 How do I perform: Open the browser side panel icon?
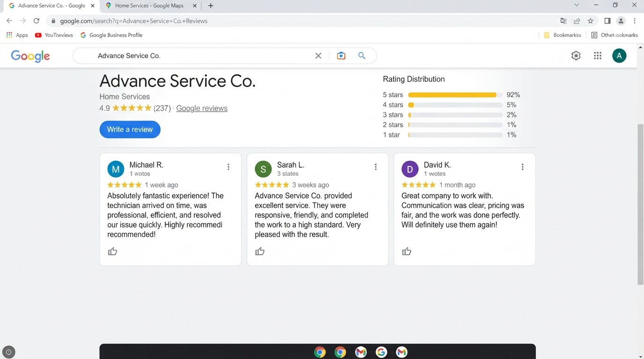click(607, 21)
